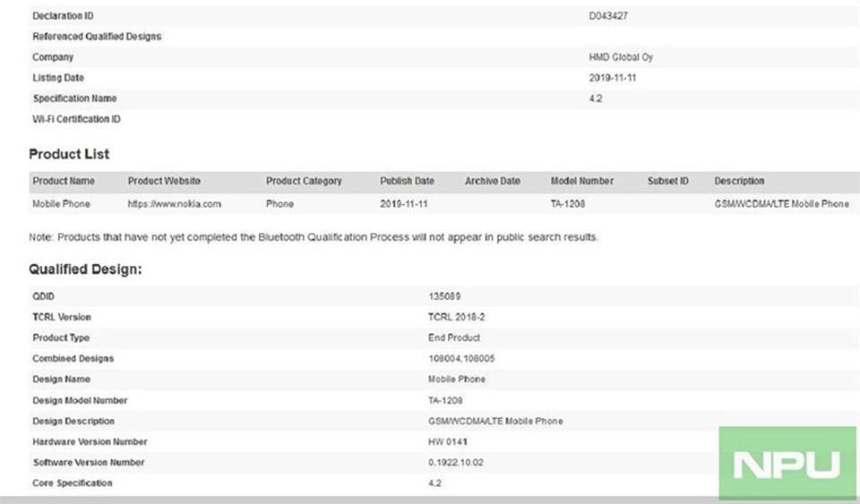Viewport: 860px width, 504px height.
Task: Click the Qualified Design heading
Action: pyautogui.click(x=85, y=269)
